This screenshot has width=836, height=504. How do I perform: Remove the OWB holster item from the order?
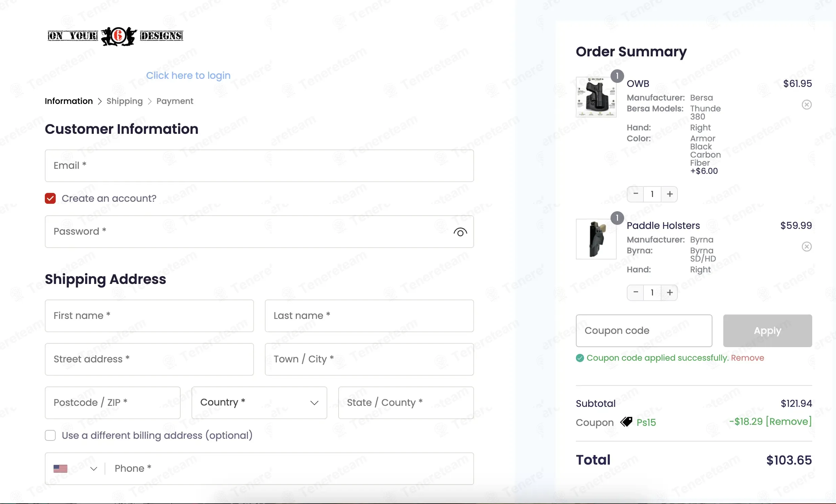806,105
